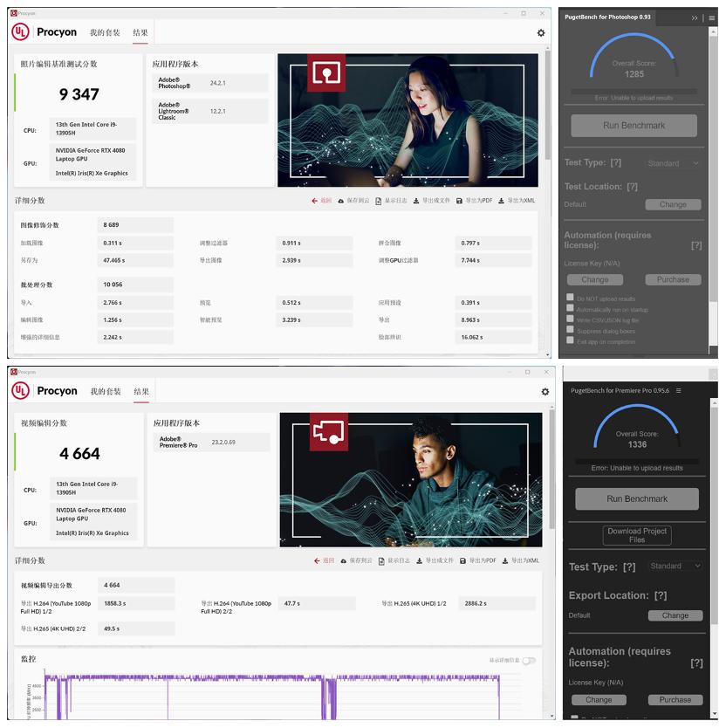Toggle 显示详细信息 switch in monitoring section
Image resolution: width=726 pixels, height=728 pixels.
pyautogui.click(x=528, y=663)
